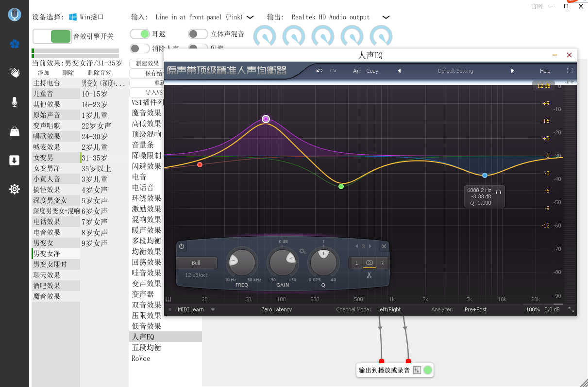This screenshot has height=387, width=588.
Task: Click the undo arrow in the EQ header
Action: click(x=319, y=71)
